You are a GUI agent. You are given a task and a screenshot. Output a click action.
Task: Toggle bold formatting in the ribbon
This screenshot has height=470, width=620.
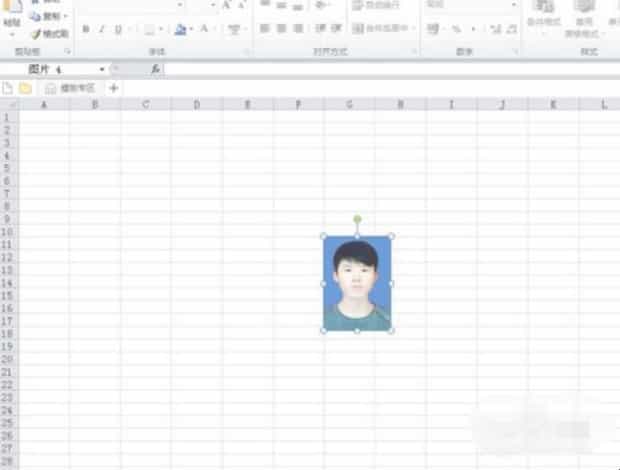[x=86, y=29]
